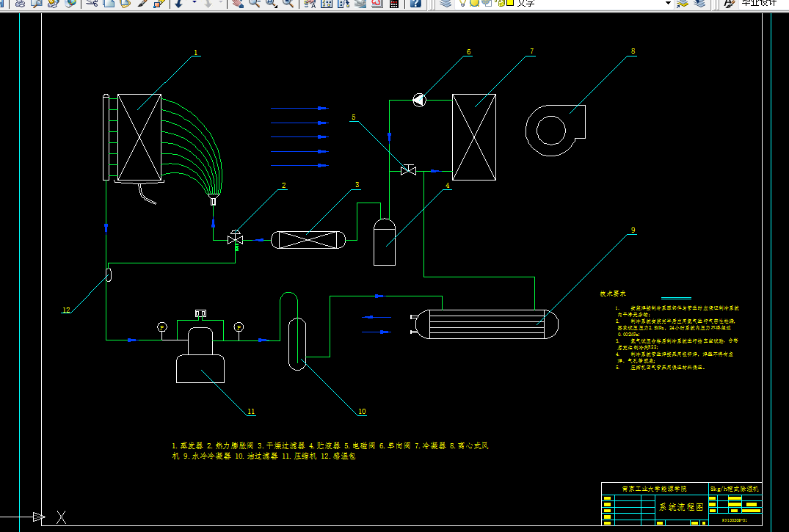Select the number label 9 callout

[x=633, y=230]
